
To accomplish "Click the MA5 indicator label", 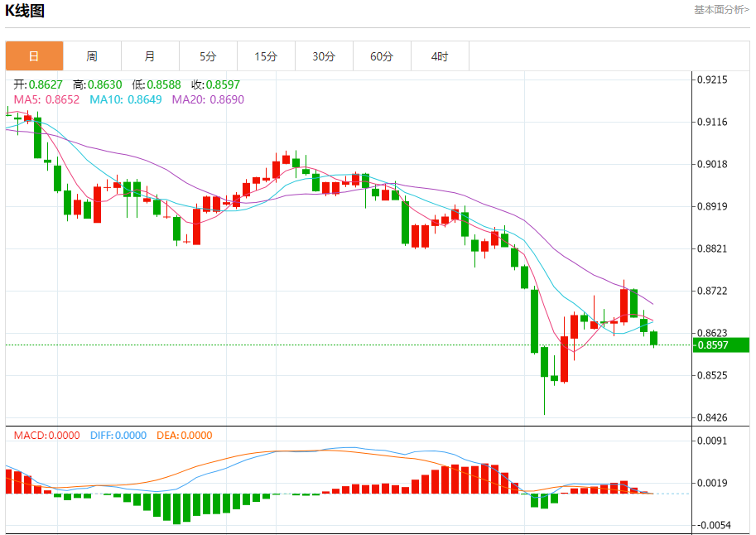I will click(x=46, y=100).
